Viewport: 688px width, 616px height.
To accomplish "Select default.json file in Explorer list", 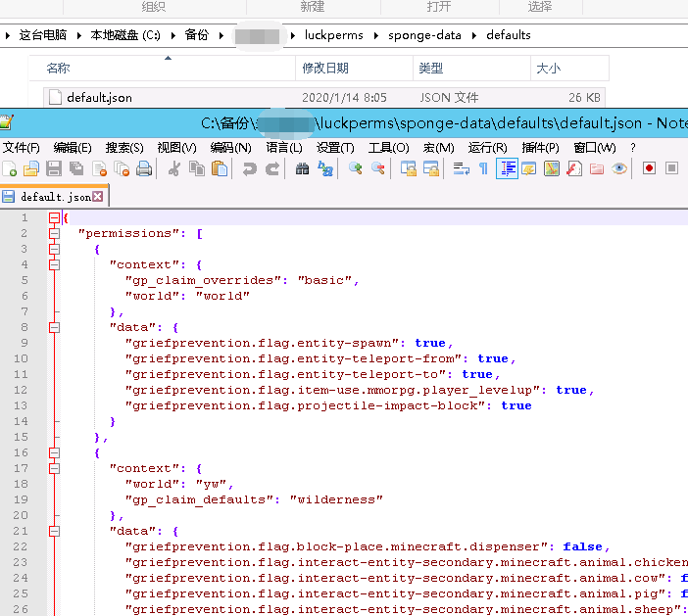I will pyautogui.click(x=98, y=98).
